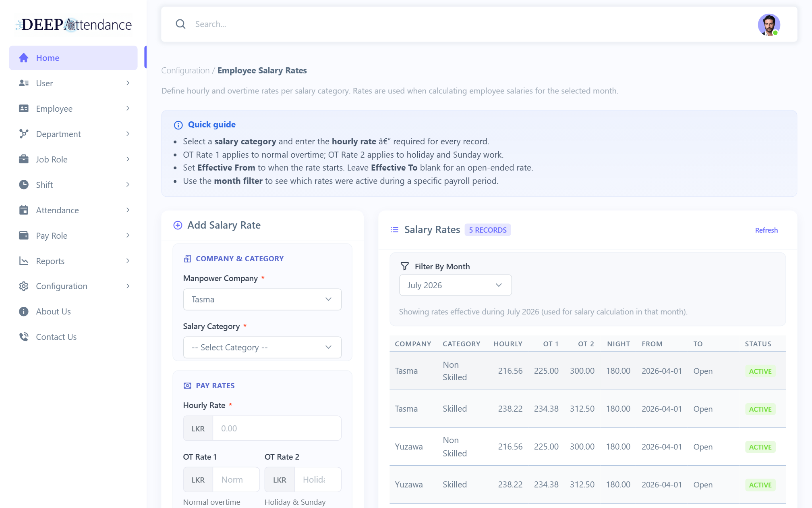Click the Reports chart icon
The height and width of the screenshot is (508, 812).
tap(24, 261)
